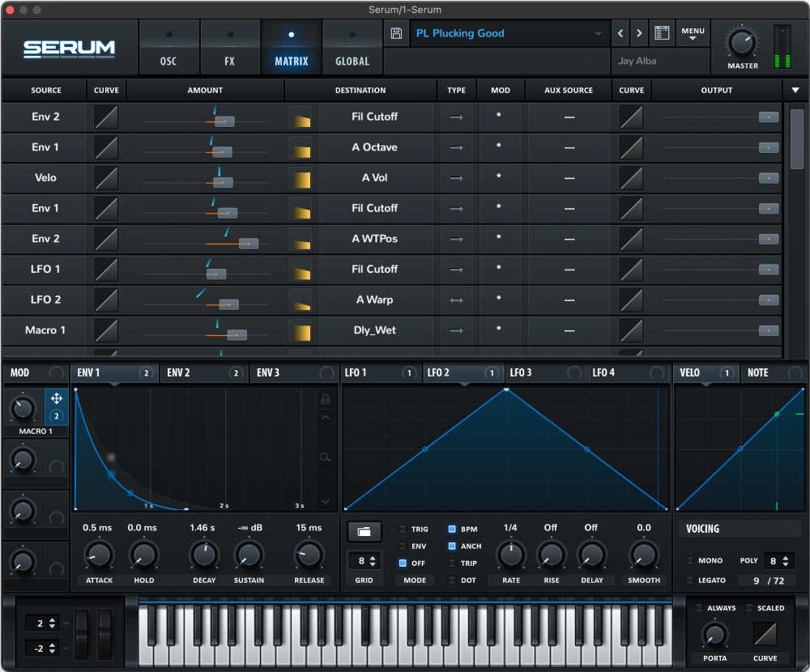Image resolution: width=810 pixels, height=672 pixels.
Task: Enable the LFO TRIG mode checkbox
Action: (x=403, y=529)
